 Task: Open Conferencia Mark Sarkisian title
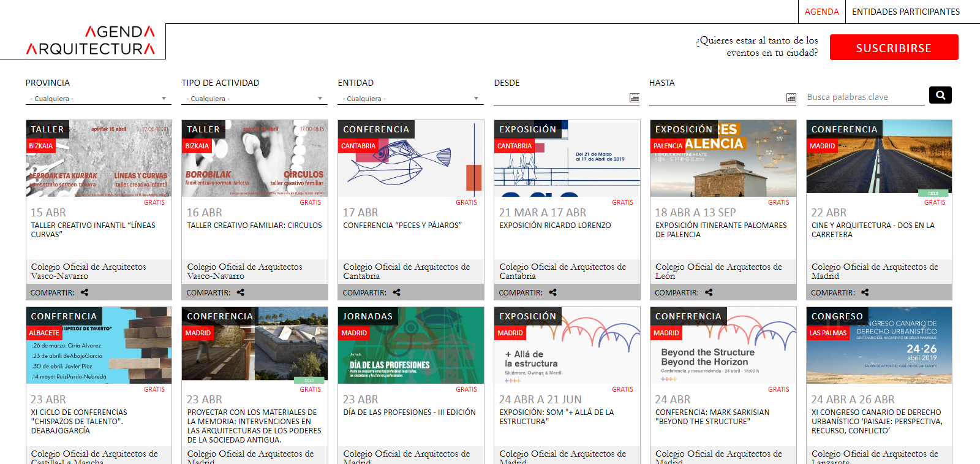point(712,417)
